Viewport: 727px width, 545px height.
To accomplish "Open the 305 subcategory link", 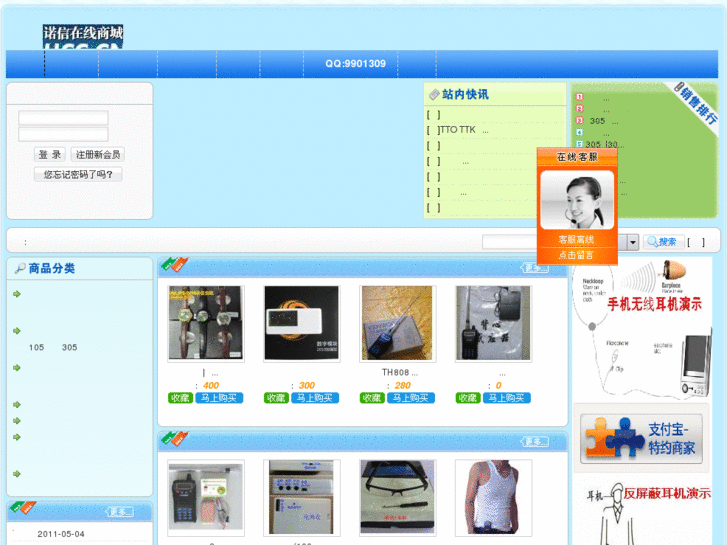I will 70,347.
